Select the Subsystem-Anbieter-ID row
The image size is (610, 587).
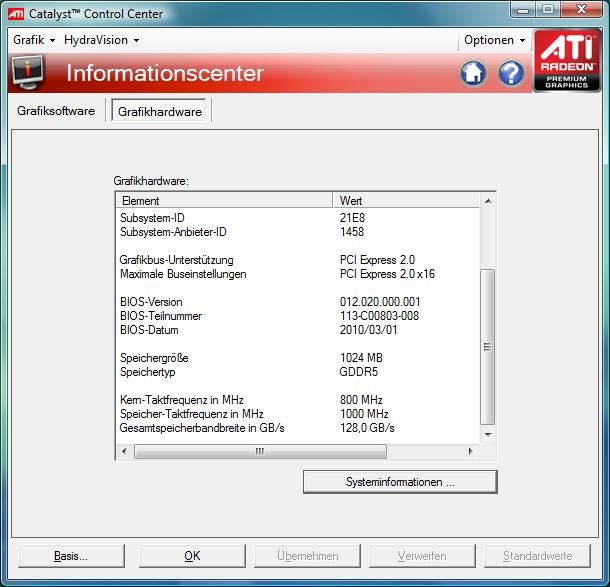point(298,232)
